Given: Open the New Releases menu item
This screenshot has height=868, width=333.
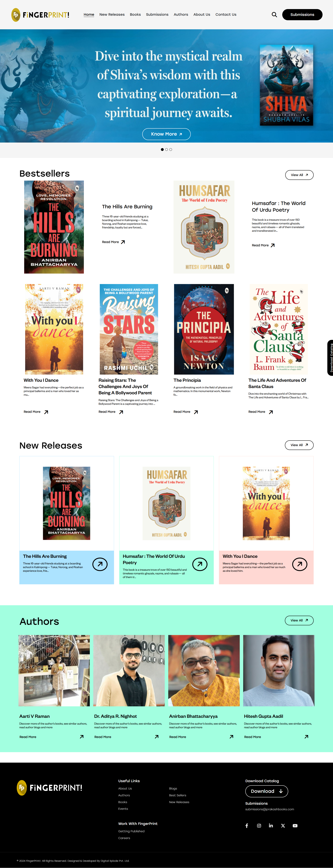Looking at the screenshot, I should [x=112, y=14].
